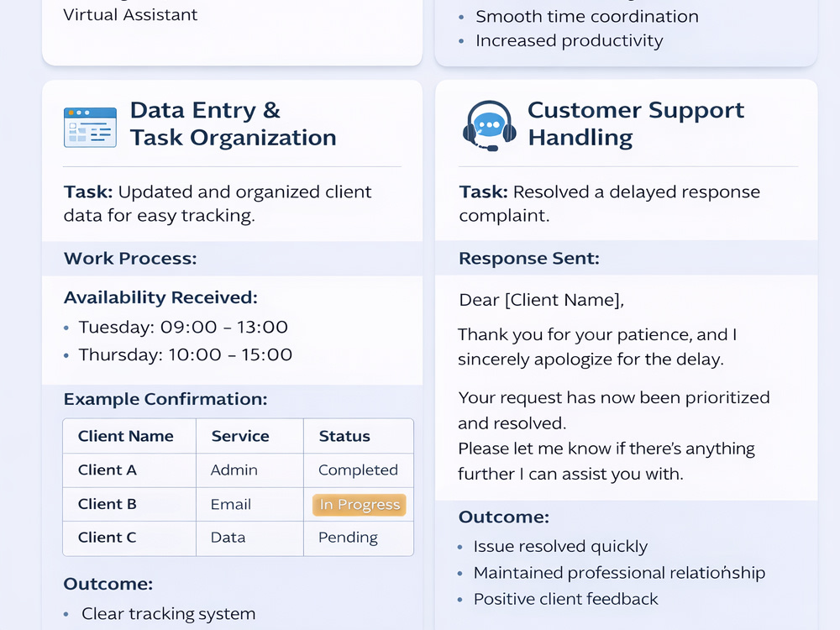Image resolution: width=840 pixels, height=630 pixels.
Task: Click the 'Increased productivity' bullet
Action: pos(569,40)
